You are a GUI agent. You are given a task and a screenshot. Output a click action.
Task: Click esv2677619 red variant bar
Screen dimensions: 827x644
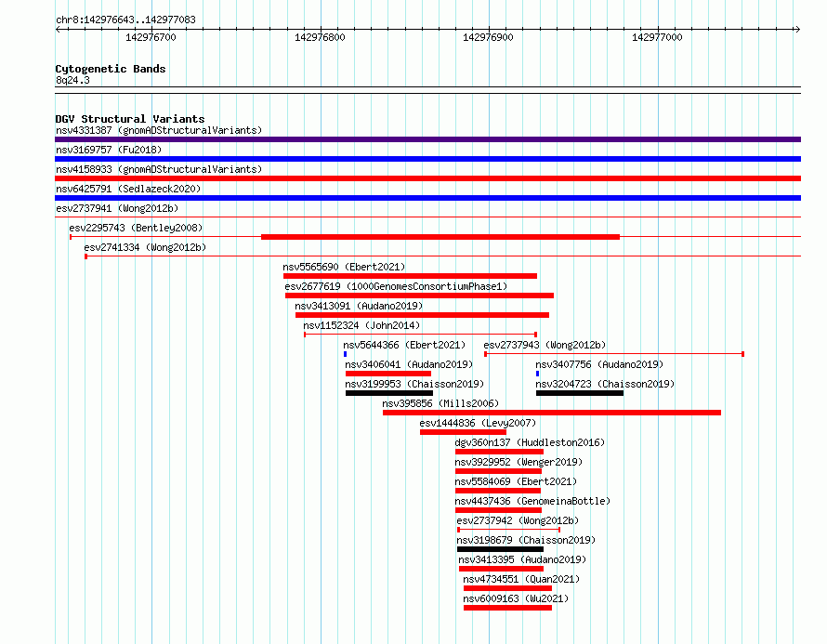(419, 296)
